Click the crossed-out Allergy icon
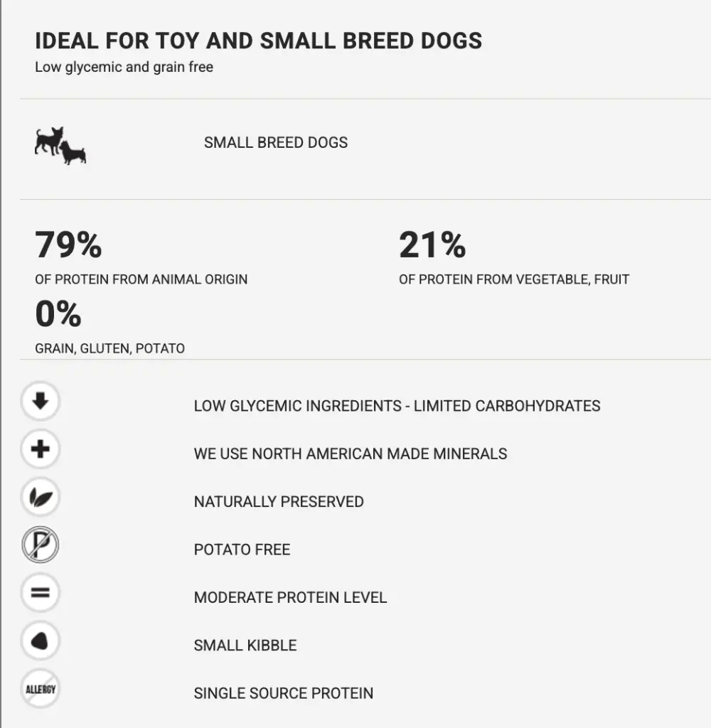Image resolution: width=711 pixels, height=728 pixels. tap(41, 689)
